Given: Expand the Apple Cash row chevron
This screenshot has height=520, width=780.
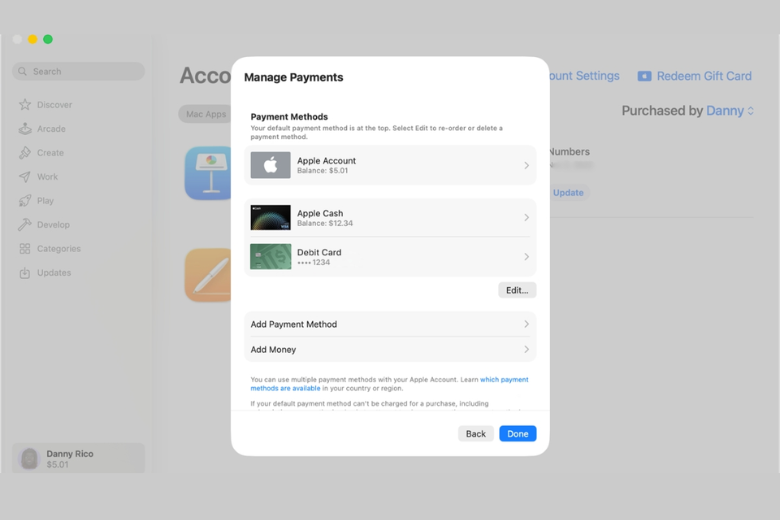Looking at the screenshot, I should click(x=526, y=217).
